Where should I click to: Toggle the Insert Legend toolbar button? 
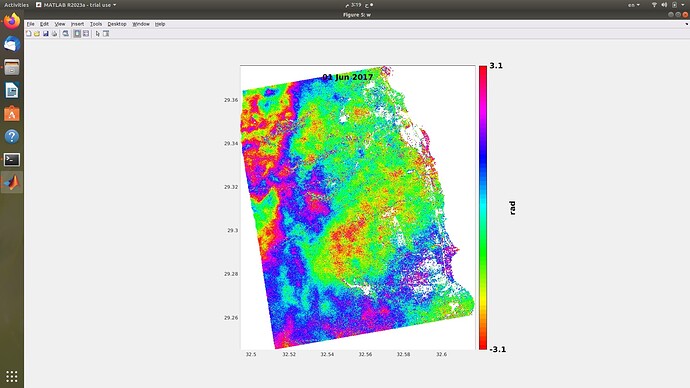tap(86, 33)
